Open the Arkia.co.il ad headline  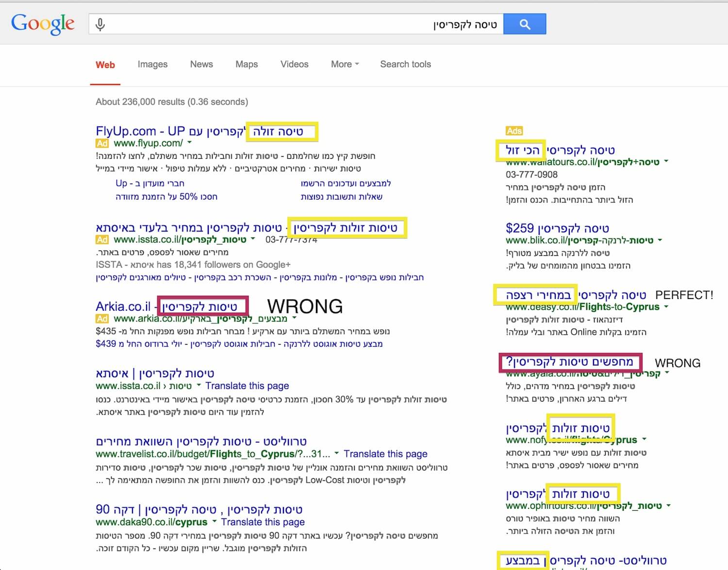(x=166, y=307)
